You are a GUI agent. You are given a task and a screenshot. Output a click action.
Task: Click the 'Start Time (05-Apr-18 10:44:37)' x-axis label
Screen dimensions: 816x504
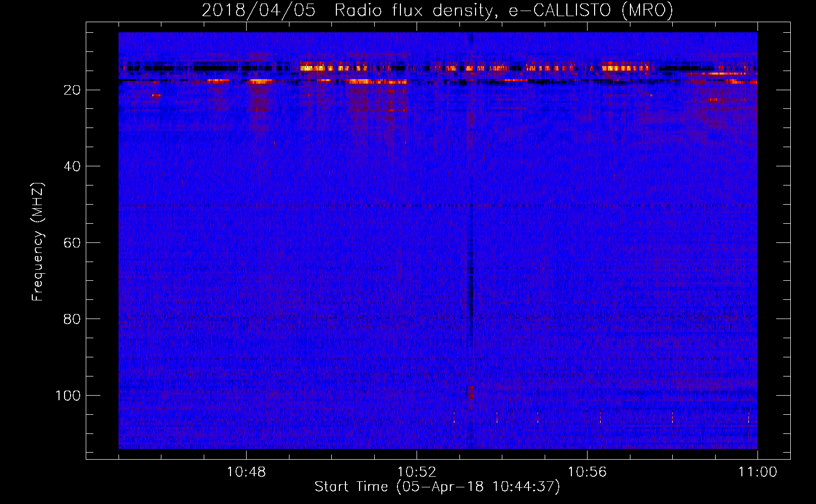pyautogui.click(x=437, y=487)
